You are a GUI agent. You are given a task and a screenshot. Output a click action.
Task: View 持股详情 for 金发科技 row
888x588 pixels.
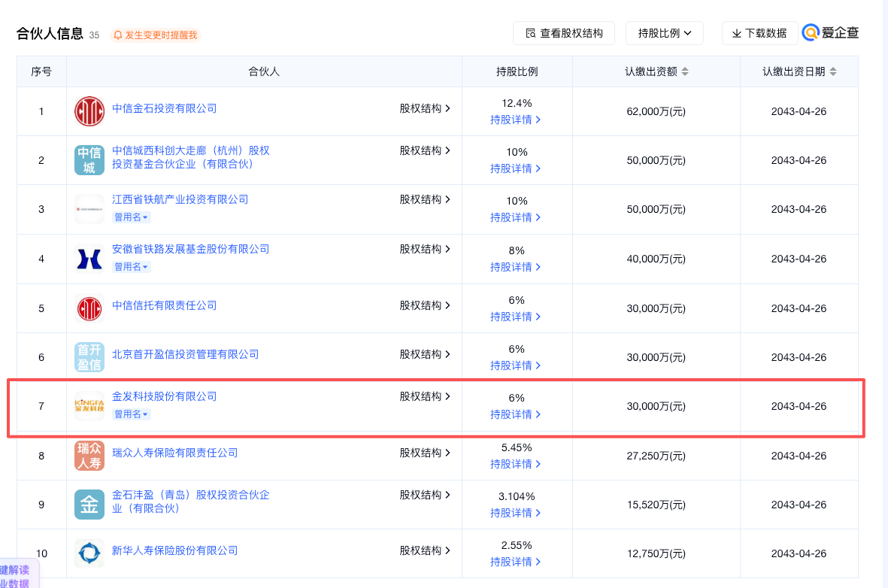[x=515, y=414]
